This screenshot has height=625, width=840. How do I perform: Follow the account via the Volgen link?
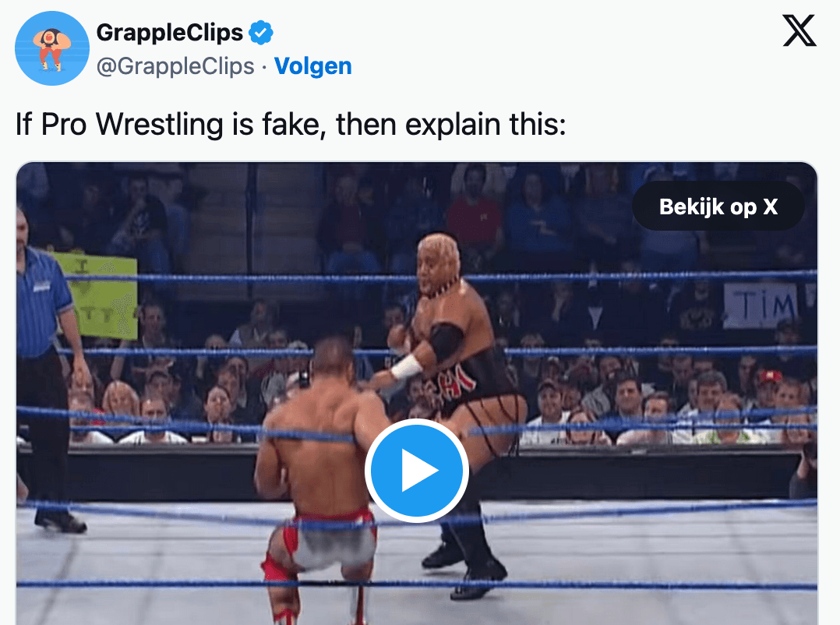click(313, 66)
